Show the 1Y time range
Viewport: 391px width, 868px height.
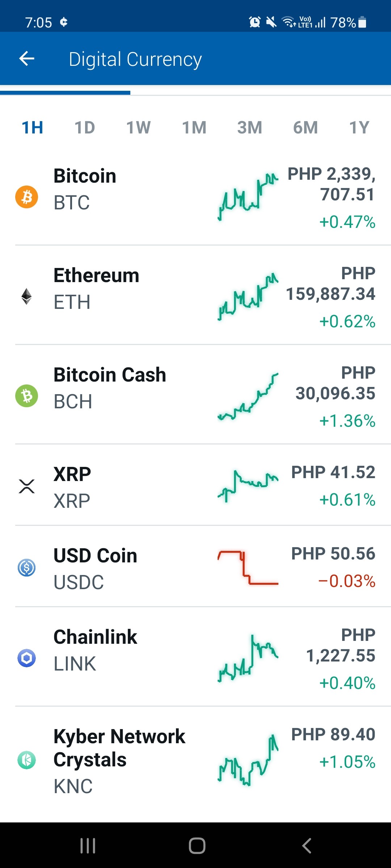coord(359,128)
